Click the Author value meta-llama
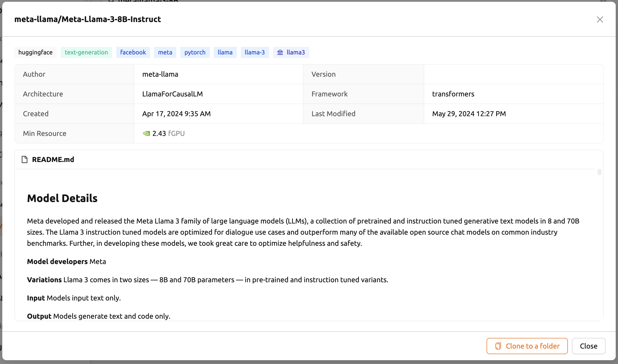Viewport: 618px width, 364px height. [x=160, y=74]
